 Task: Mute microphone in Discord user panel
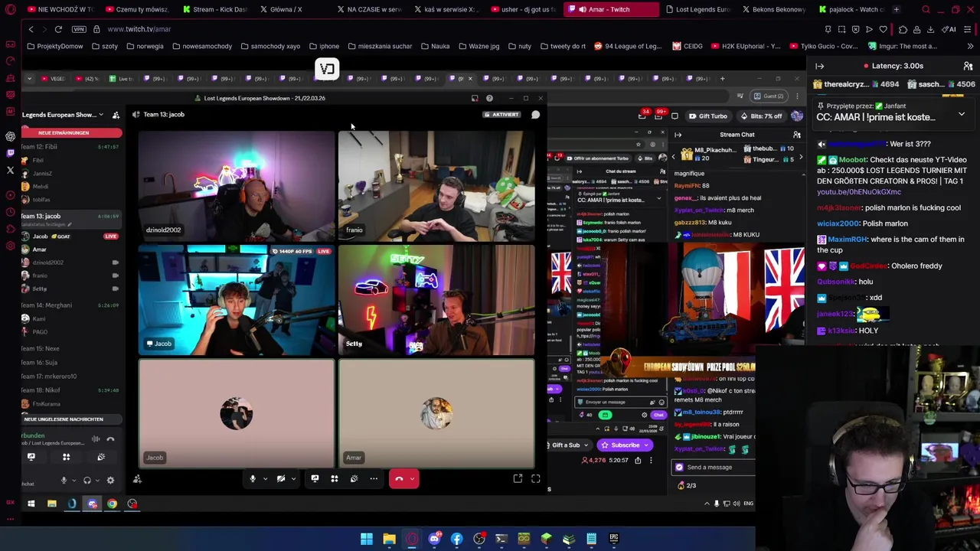point(64,481)
